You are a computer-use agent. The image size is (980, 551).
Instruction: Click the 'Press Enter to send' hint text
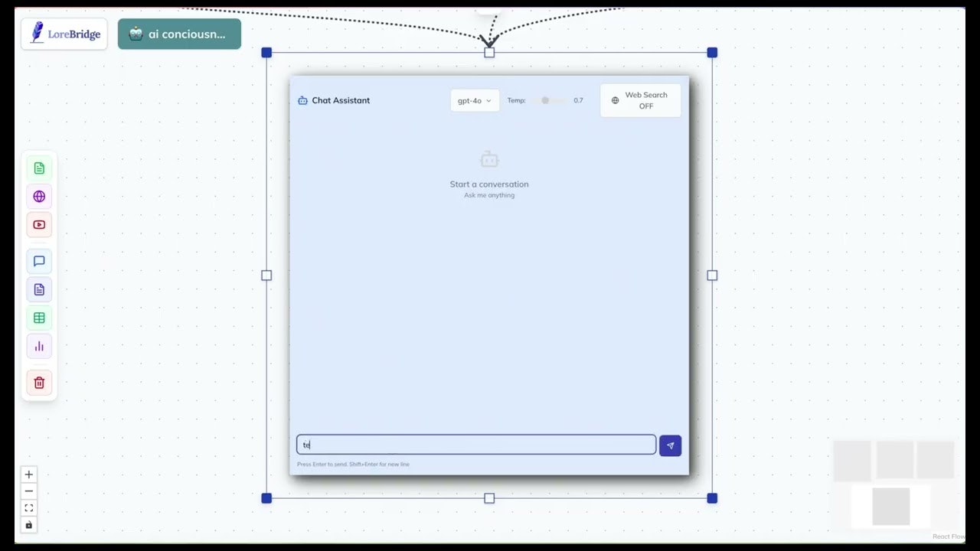pos(353,464)
